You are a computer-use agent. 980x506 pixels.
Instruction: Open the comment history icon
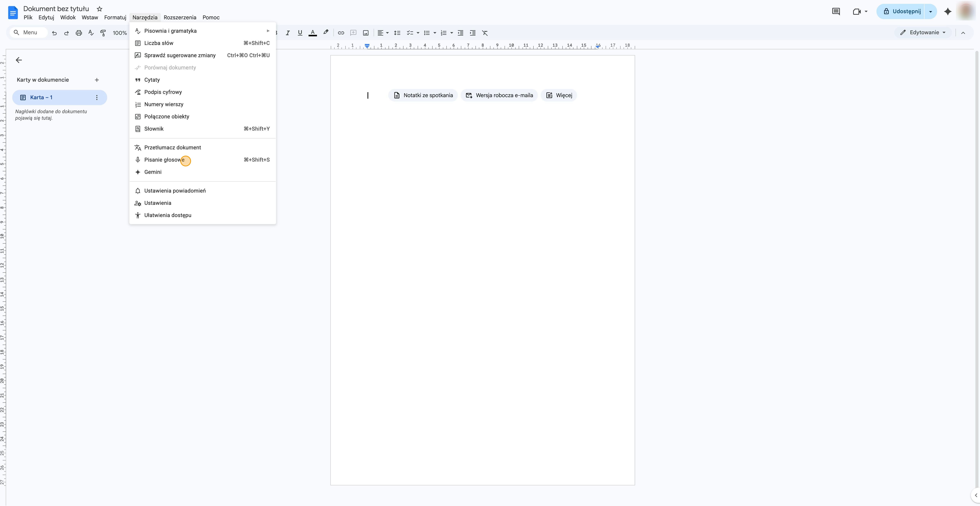pyautogui.click(x=836, y=11)
